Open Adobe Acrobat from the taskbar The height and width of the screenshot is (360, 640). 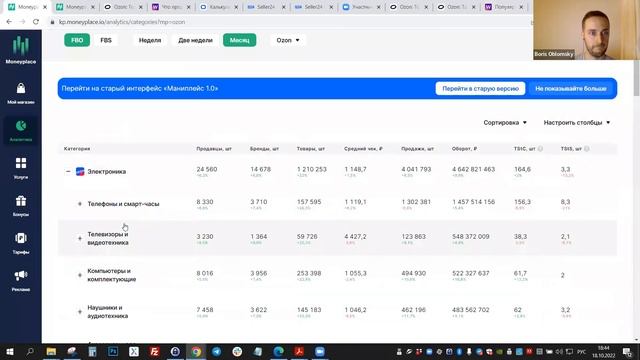coord(299,351)
